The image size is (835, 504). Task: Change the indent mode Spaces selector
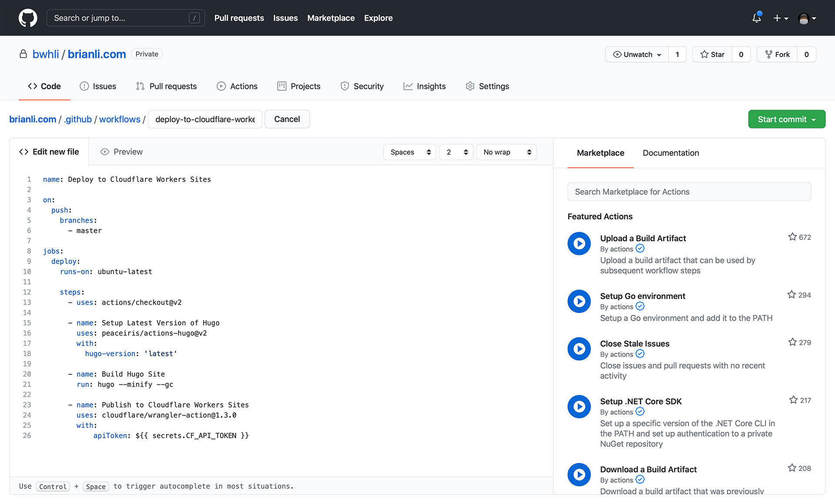tap(410, 152)
